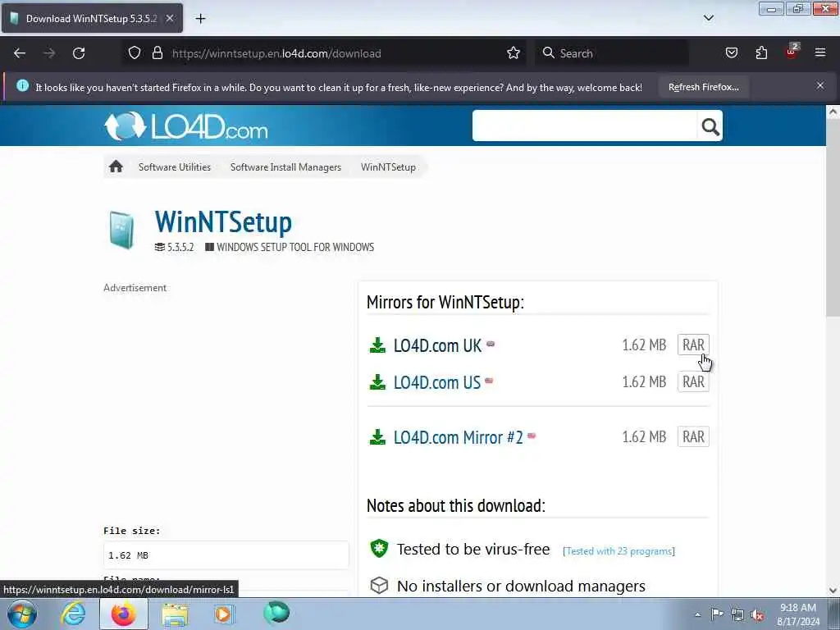Click RAR badge for Mirror #2
Screen dimensions: 840x630
pyautogui.click(x=693, y=436)
